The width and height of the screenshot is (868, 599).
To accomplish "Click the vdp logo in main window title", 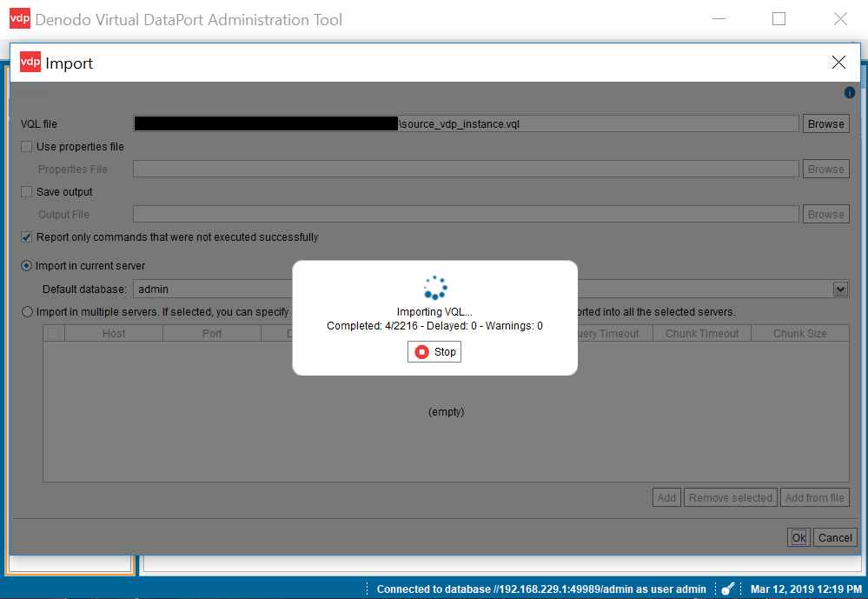I will pos(21,19).
